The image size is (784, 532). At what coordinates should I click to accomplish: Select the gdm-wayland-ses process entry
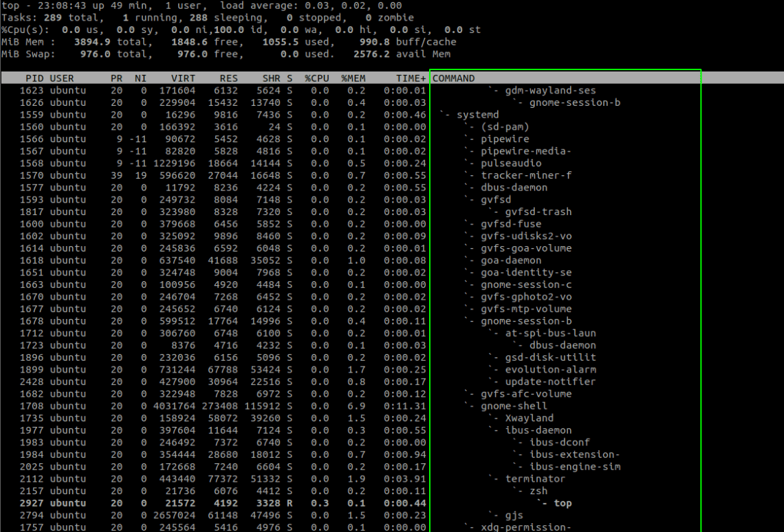point(550,91)
